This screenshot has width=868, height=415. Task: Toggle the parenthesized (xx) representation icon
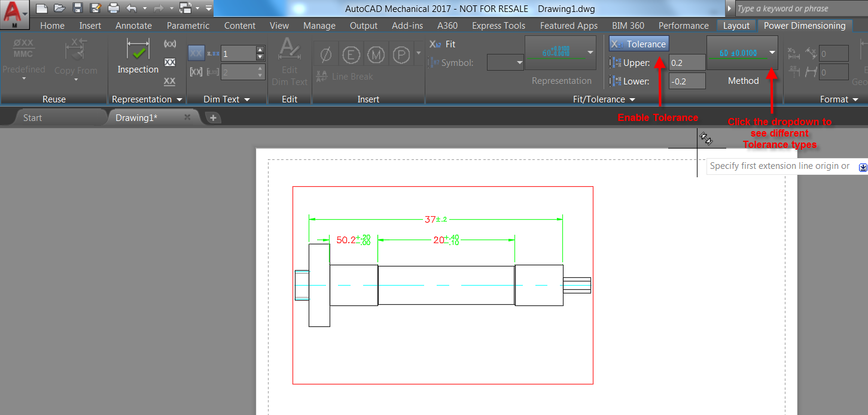tap(170, 44)
